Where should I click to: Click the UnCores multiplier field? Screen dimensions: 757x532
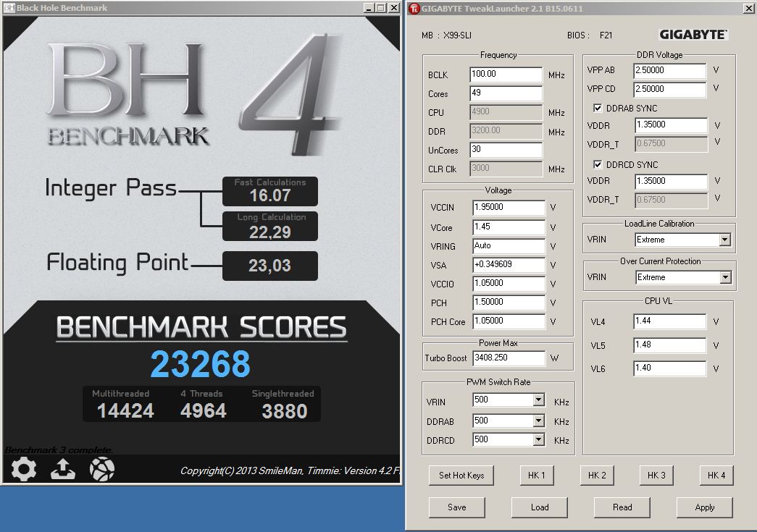pos(506,150)
